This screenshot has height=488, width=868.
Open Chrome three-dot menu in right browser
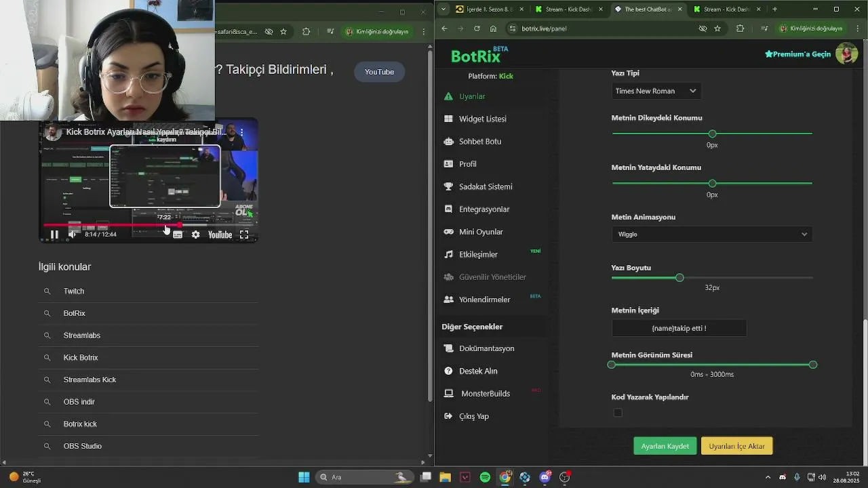pyautogui.click(x=856, y=28)
